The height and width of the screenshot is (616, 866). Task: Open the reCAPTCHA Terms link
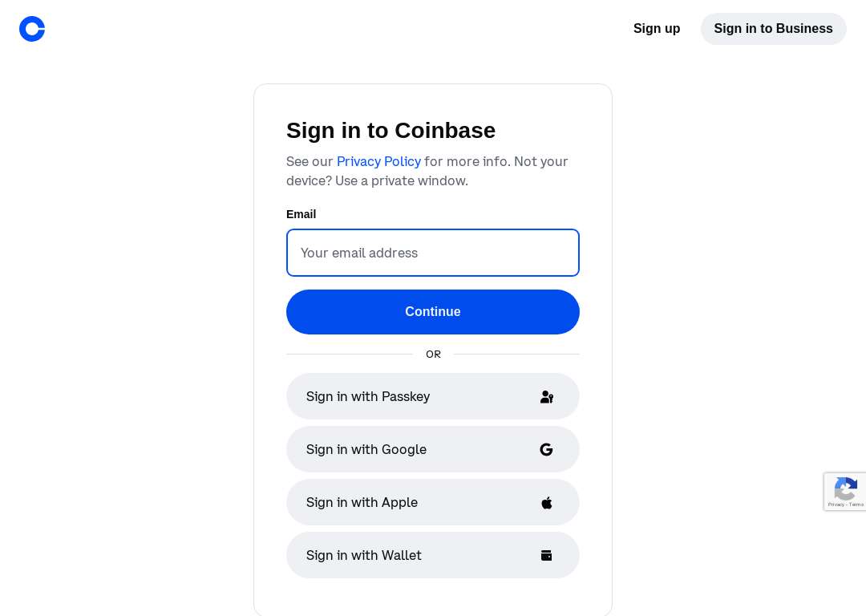856,505
